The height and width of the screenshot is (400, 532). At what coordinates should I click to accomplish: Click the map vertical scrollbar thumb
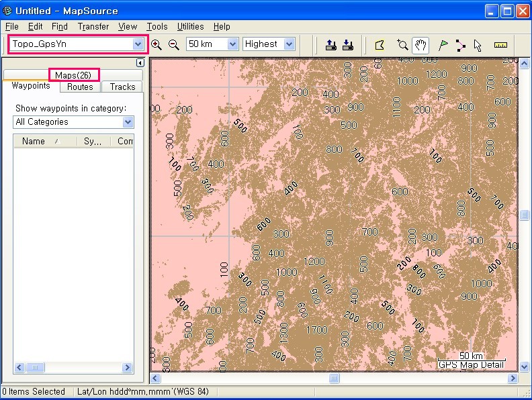point(524,215)
